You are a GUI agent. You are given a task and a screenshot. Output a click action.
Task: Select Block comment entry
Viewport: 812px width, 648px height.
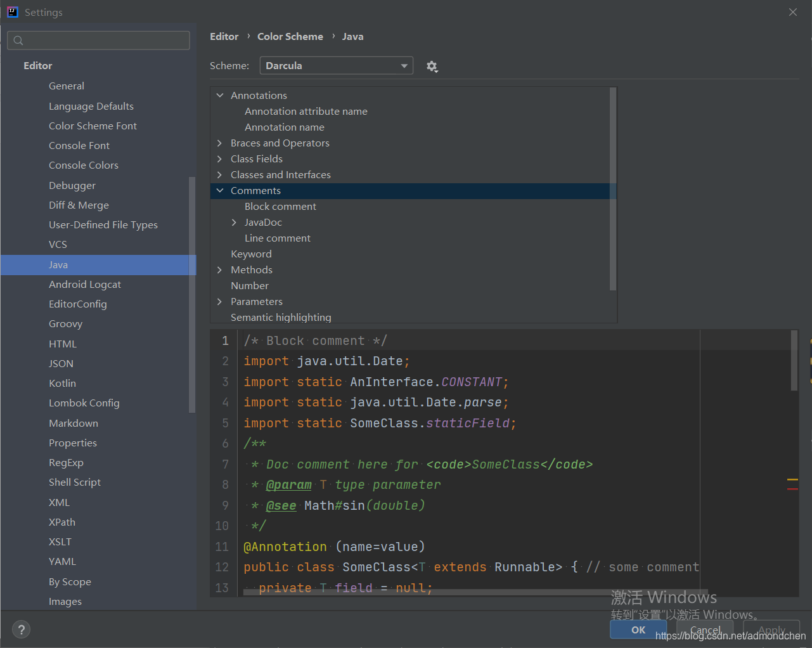280,206
